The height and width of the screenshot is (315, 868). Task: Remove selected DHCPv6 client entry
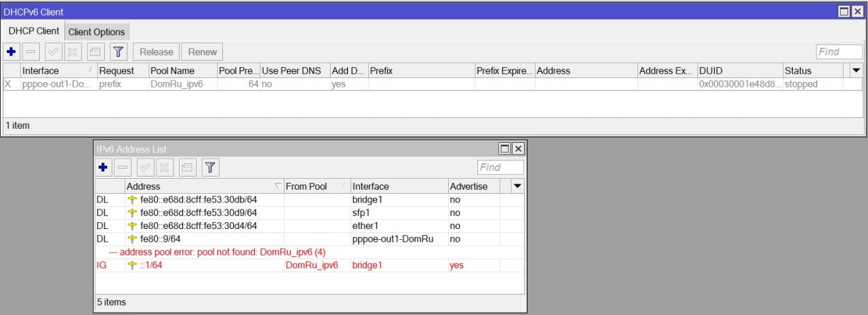(x=31, y=51)
